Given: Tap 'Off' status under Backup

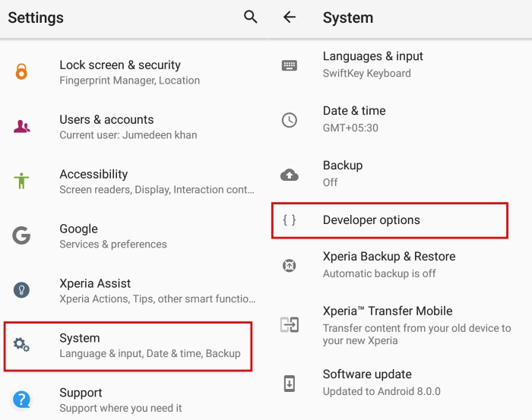Looking at the screenshot, I should pos(330,182).
